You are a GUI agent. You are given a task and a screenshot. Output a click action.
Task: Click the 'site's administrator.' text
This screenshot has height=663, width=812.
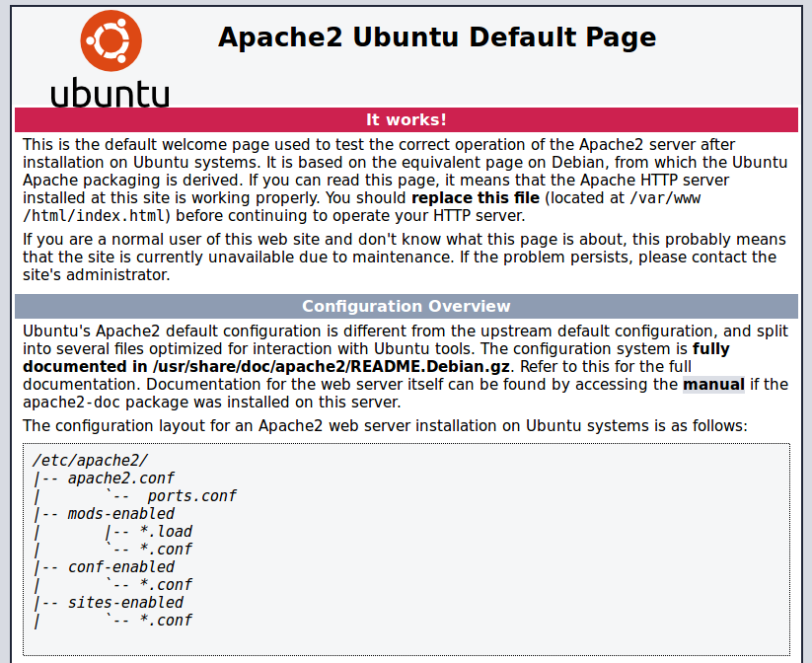97,275
